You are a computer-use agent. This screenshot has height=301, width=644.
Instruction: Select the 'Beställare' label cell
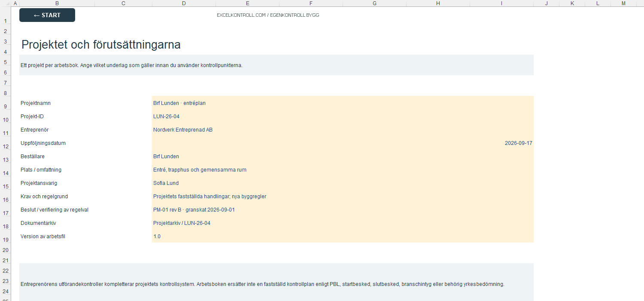85,157
